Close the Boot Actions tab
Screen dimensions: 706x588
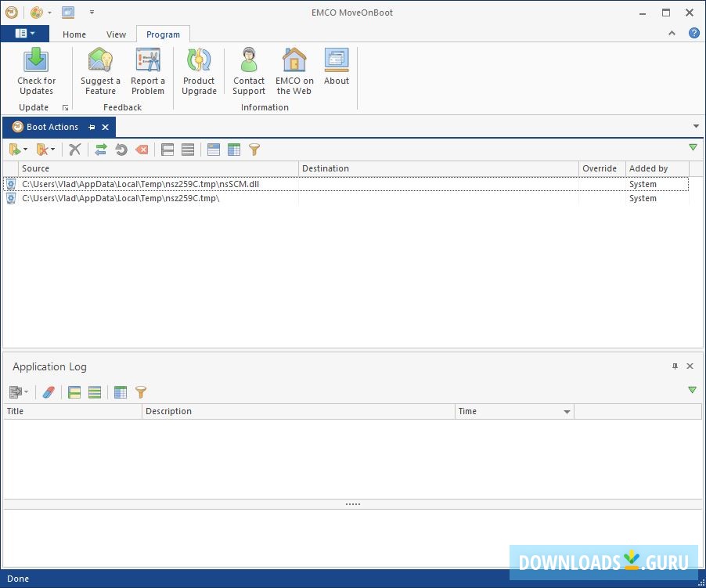[106, 127]
